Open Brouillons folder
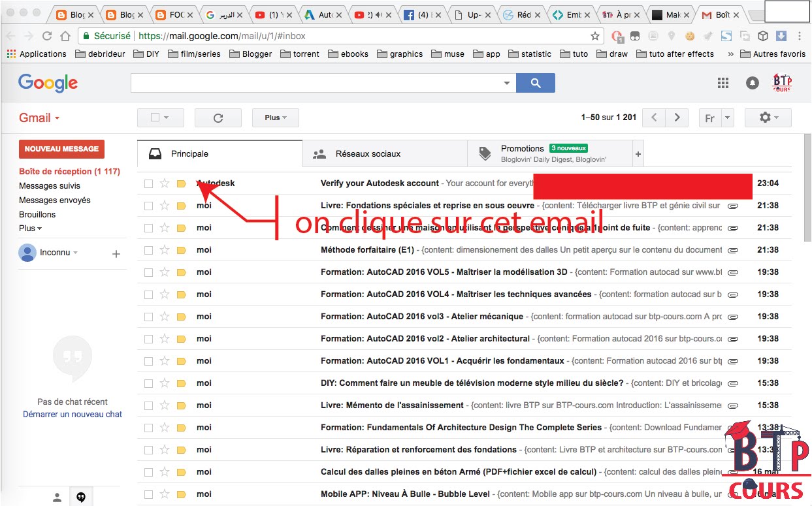The height and width of the screenshot is (506, 812). 37,215
